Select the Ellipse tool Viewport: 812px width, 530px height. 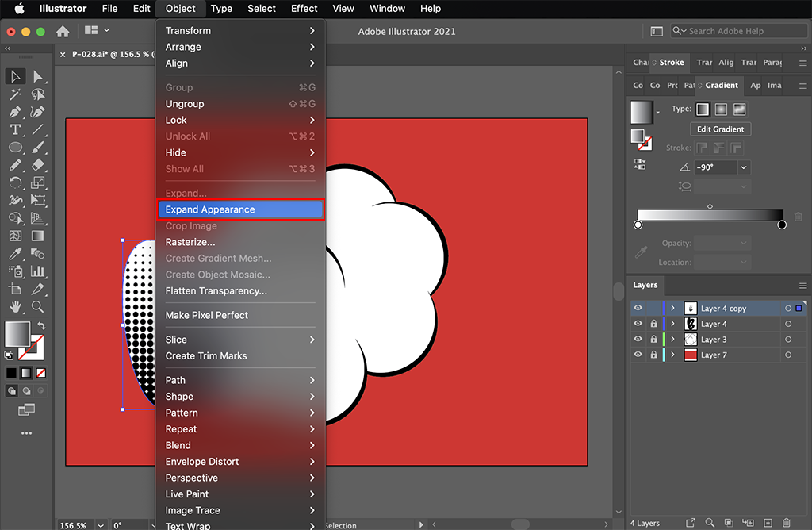pos(15,147)
